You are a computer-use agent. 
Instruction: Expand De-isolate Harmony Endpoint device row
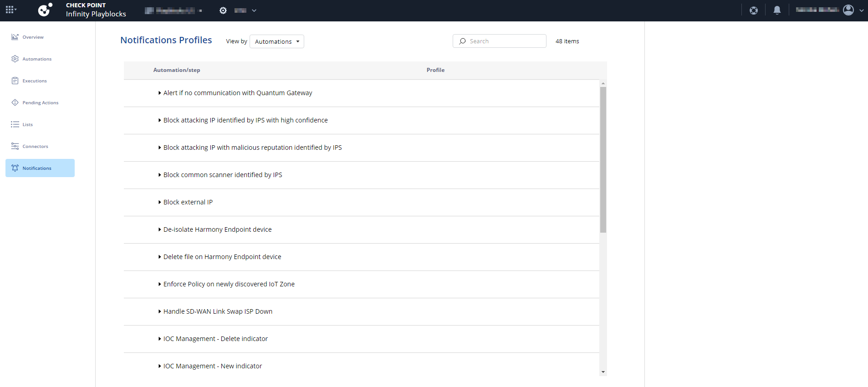point(160,229)
